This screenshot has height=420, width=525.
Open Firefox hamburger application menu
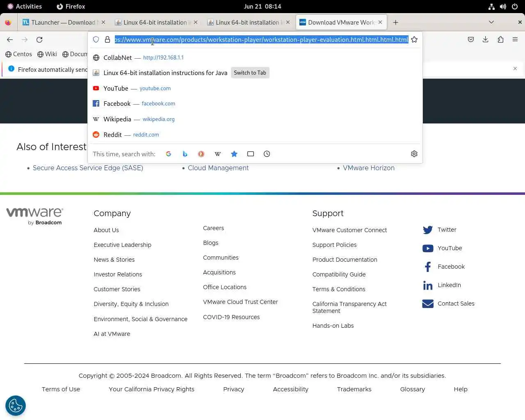(515, 39)
